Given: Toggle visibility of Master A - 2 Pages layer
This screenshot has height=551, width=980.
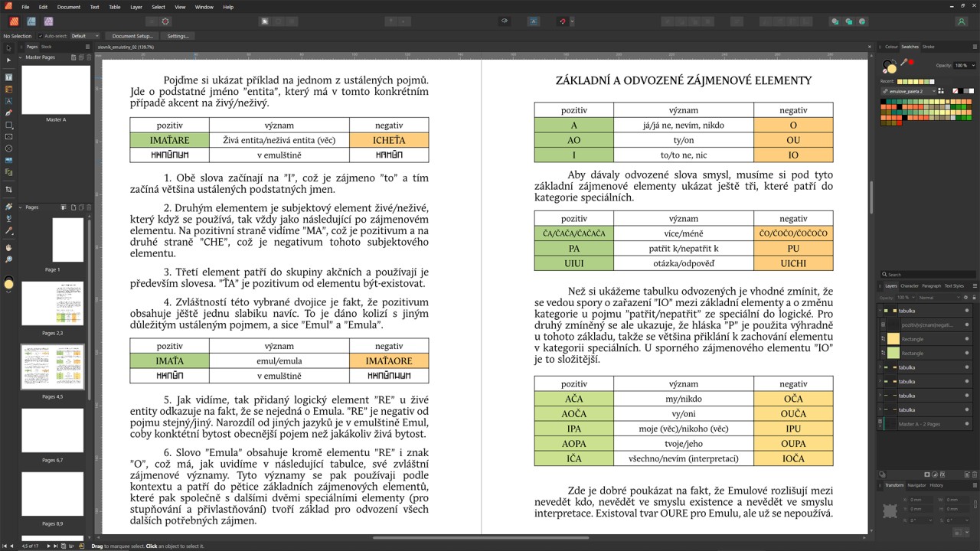Looking at the screenshot, I should tap(967, 424).
